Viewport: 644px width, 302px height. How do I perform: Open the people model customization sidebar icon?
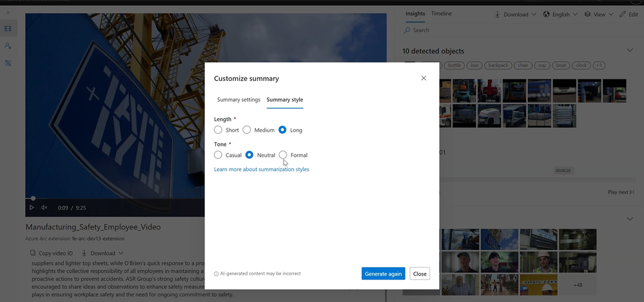[8, 46]
